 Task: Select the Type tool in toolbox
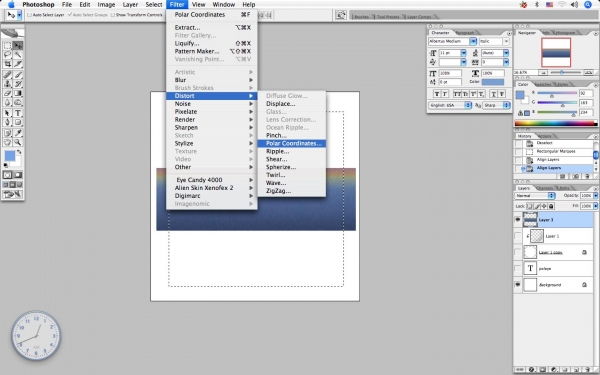pos(18,113)
